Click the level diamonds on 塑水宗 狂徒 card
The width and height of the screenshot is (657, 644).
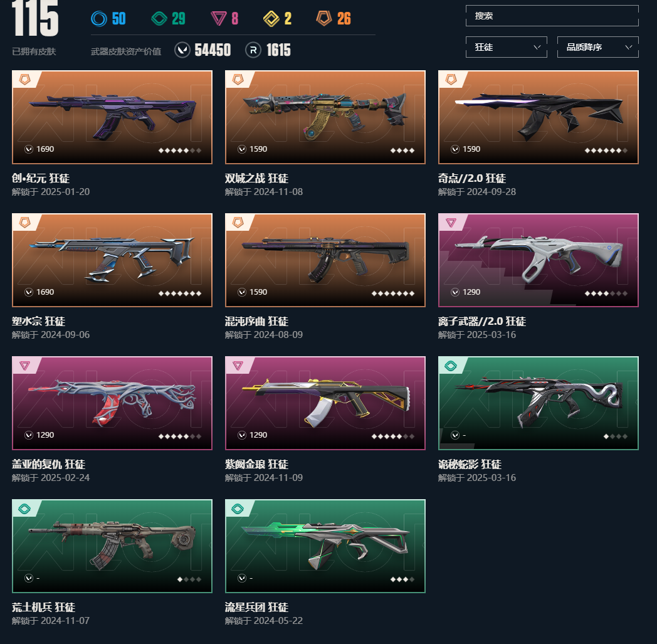pyautogui.click(x=180, y=293)
